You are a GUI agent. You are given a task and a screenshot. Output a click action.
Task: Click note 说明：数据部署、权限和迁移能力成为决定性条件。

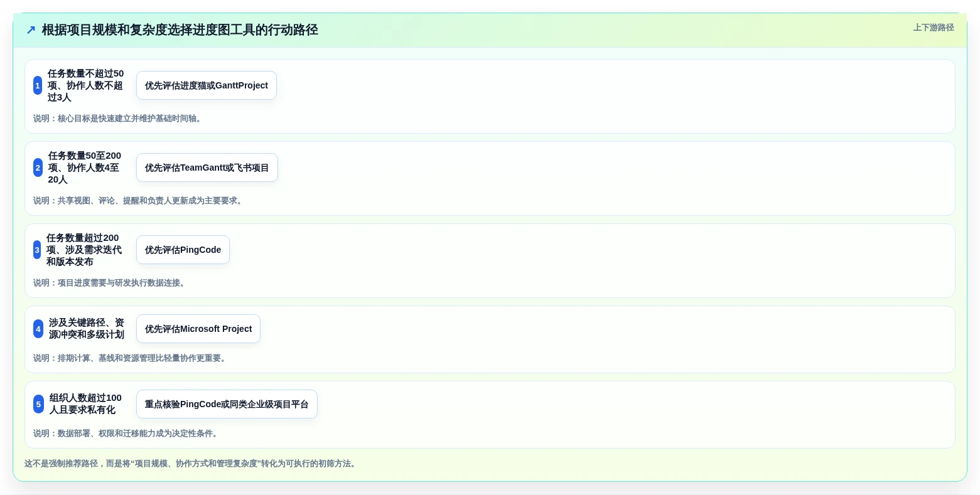127,434
